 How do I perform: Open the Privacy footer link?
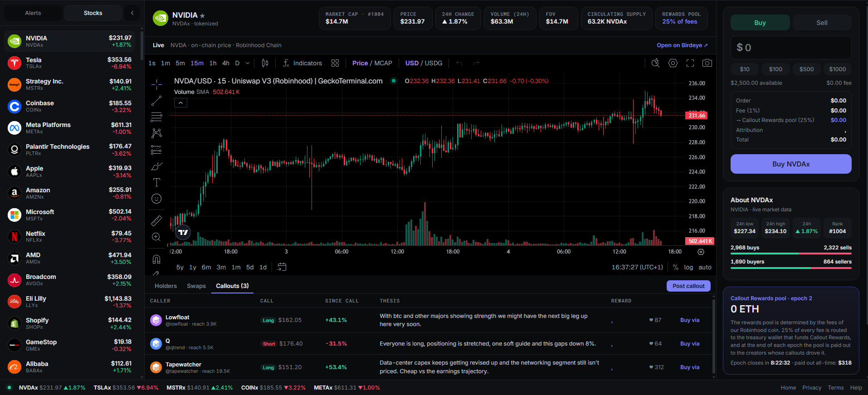point(812,388)
